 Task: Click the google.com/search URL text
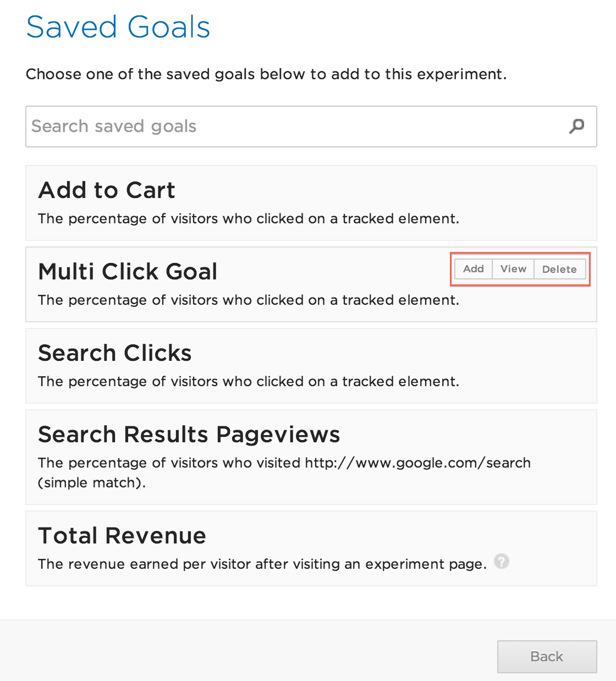coord(417,463)
